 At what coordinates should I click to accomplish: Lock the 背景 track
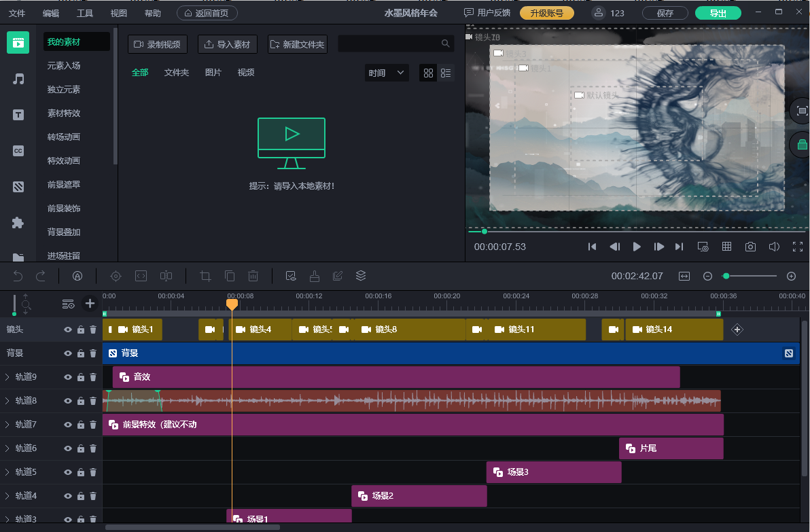pos(81,353)
